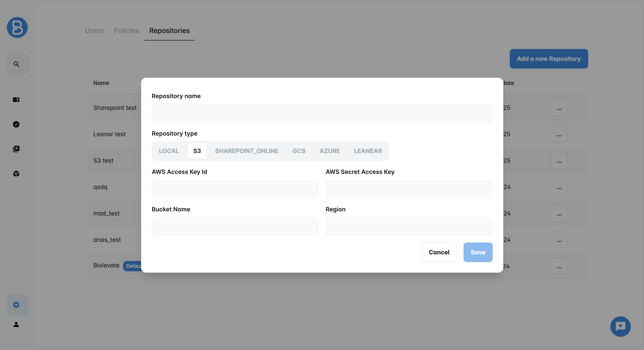
Task: Save the new repository
Action: (478, 252)
